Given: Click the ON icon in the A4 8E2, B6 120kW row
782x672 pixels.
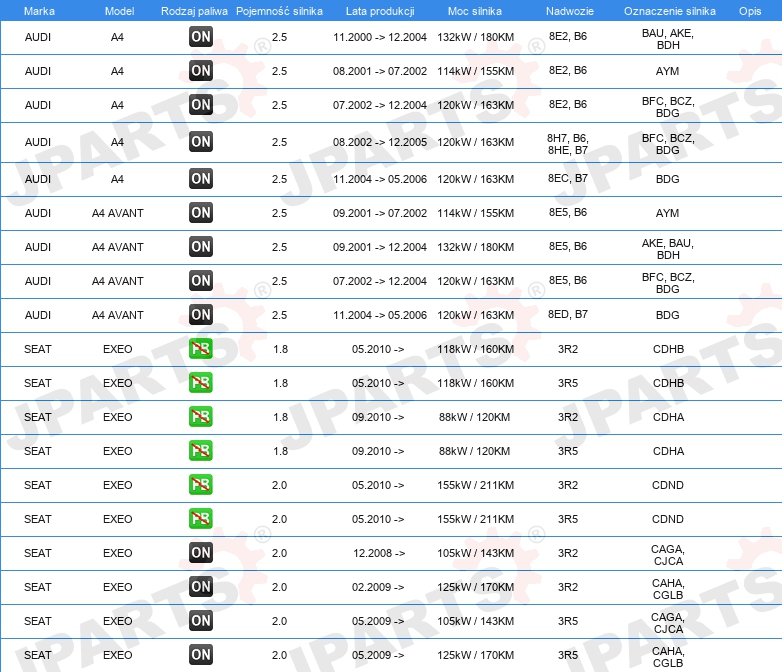Looking at the screenshot, I should pyautogui.click(x=201, y=104).
